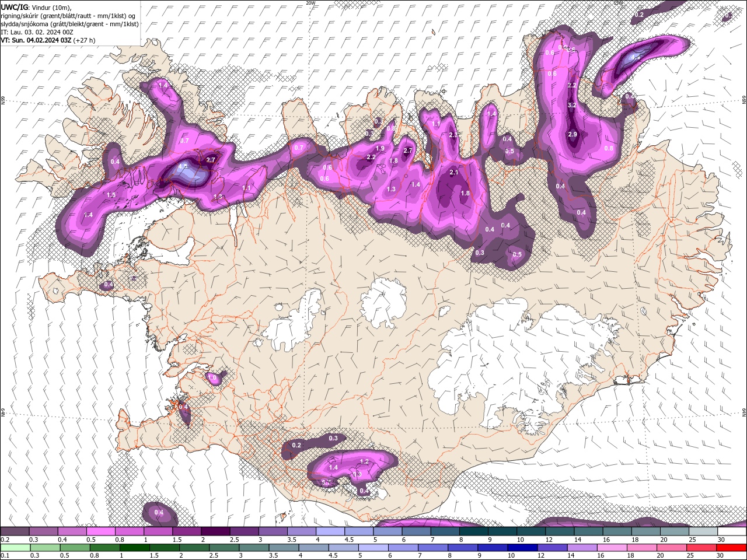Click the 'VT: Sun. 04.02.2024 03Z (+27 h)' line

(48, 40)
